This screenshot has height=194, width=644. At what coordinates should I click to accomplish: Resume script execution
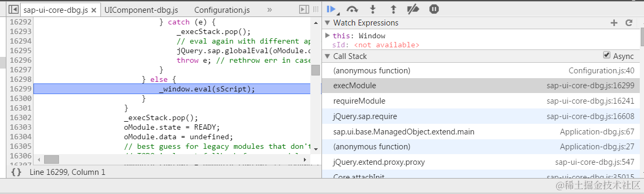331,9
